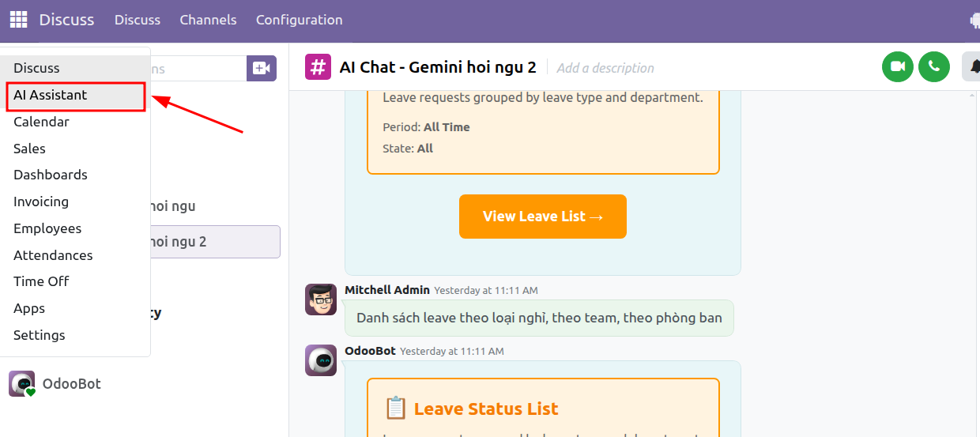Start video call in channel header
Viewport: 980px width, 437px height.
[x=898, y=66]
